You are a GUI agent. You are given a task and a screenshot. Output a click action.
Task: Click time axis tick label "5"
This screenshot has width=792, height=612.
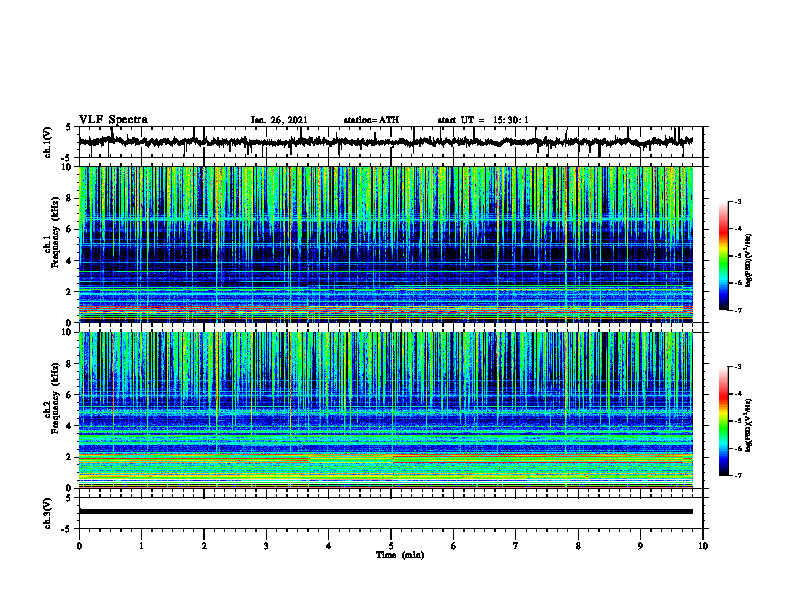391,546
